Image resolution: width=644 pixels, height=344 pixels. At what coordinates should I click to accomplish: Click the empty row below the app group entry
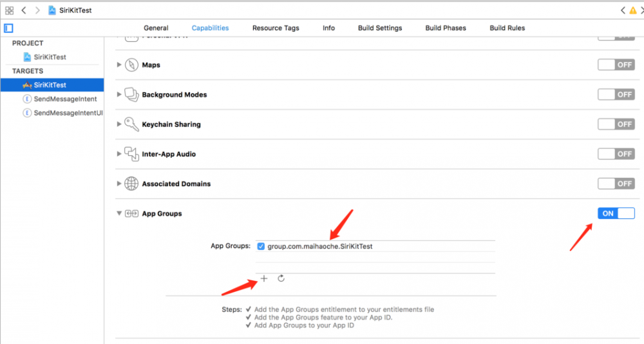[375, 257]
